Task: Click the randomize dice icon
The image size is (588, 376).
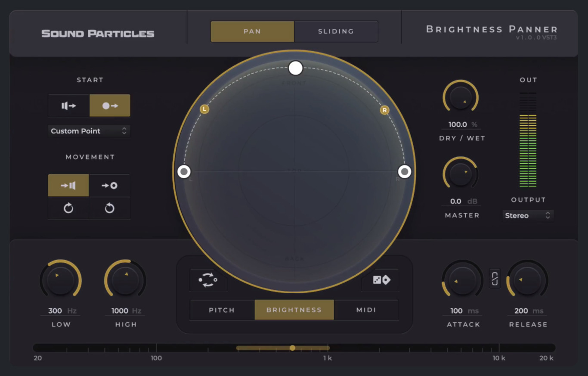Action: tap(381, 280)
